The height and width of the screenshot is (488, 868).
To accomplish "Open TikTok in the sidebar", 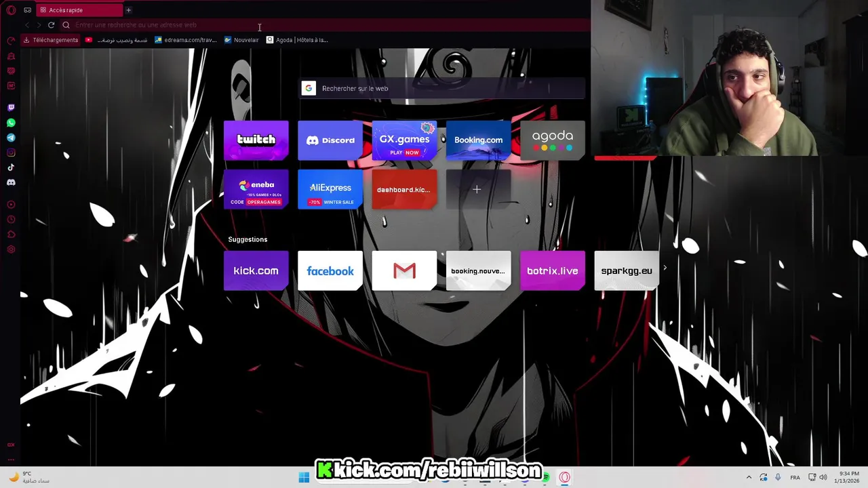I will click(11, 167).
